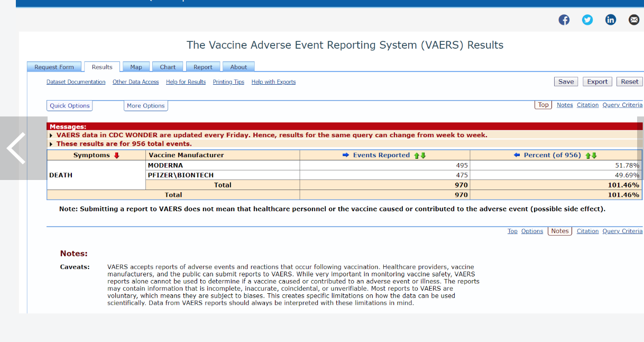Collapse first message with triangle bullet
The height and width of the screenshot is (342, 644).
(51, 136)
